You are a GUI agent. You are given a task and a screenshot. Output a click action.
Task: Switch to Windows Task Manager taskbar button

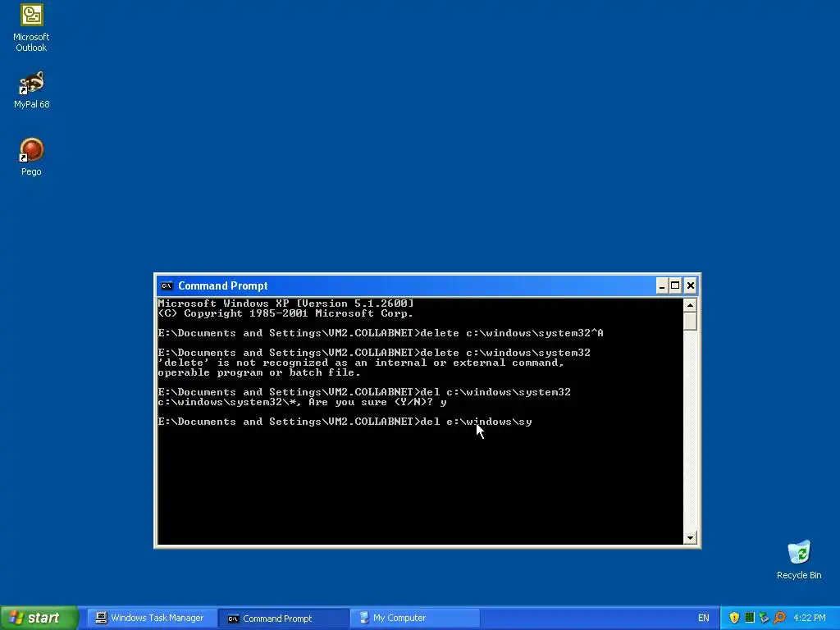point(151,619)
